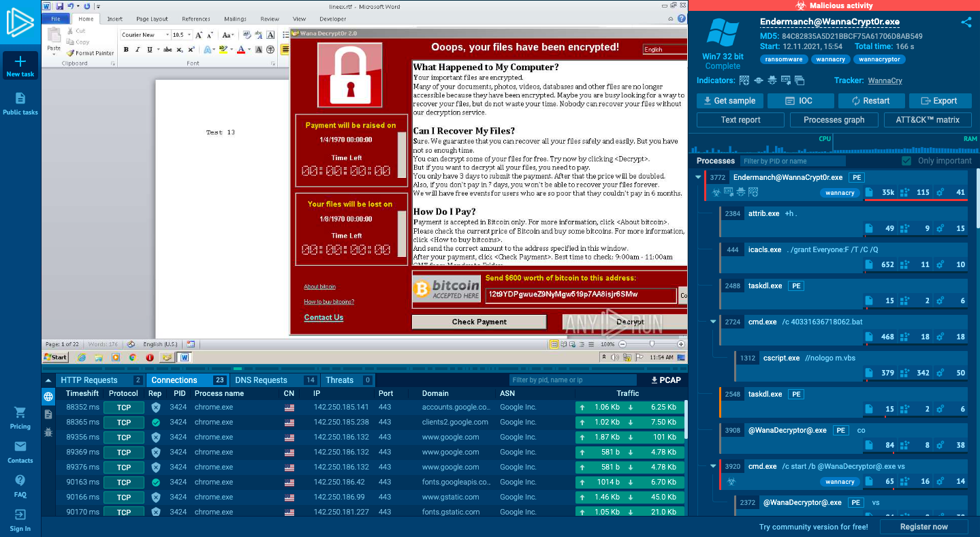The image size is (980, 537).
Task: Share the task via share icon
Action: coord(966,22)
